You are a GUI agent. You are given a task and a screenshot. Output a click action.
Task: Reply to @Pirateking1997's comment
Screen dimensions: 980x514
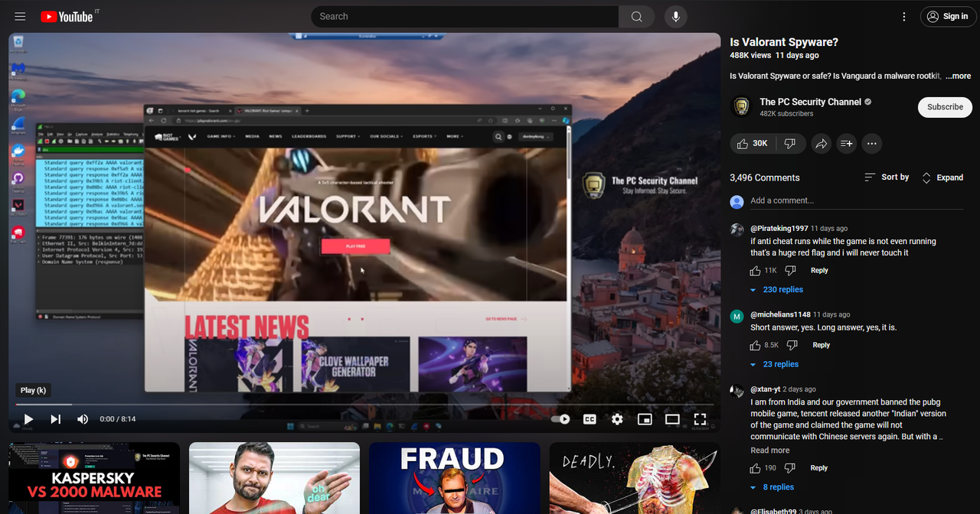[819, 271]
